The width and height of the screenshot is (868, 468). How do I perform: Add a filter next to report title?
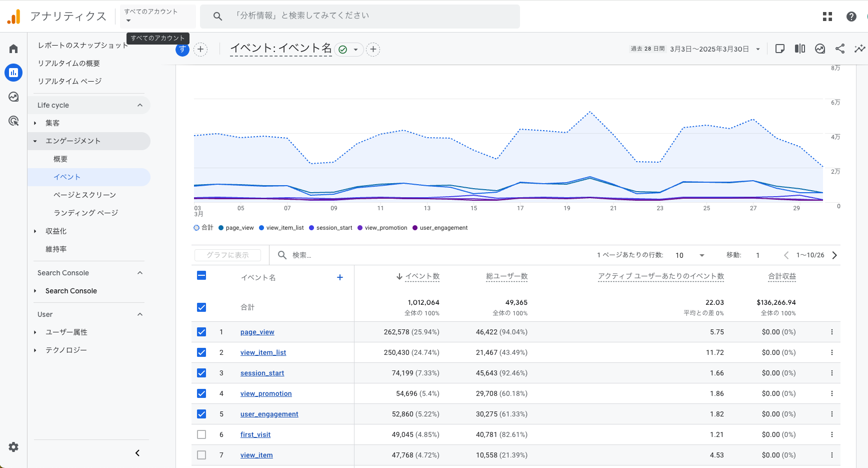coord(373,49)
